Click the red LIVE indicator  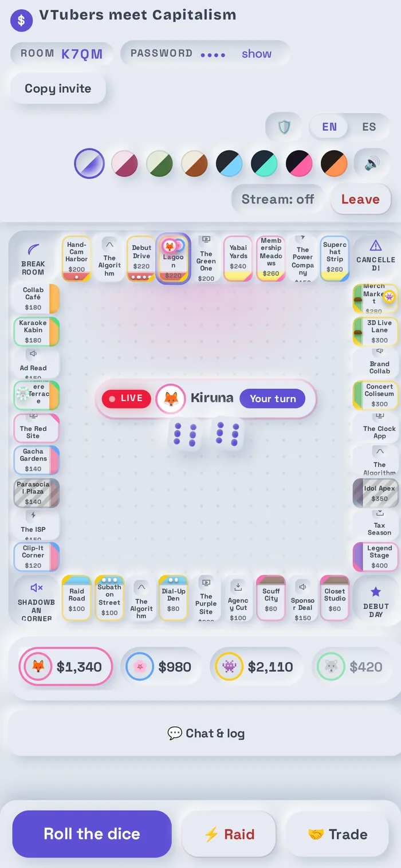pyautogui.click(x=126, y=399)
